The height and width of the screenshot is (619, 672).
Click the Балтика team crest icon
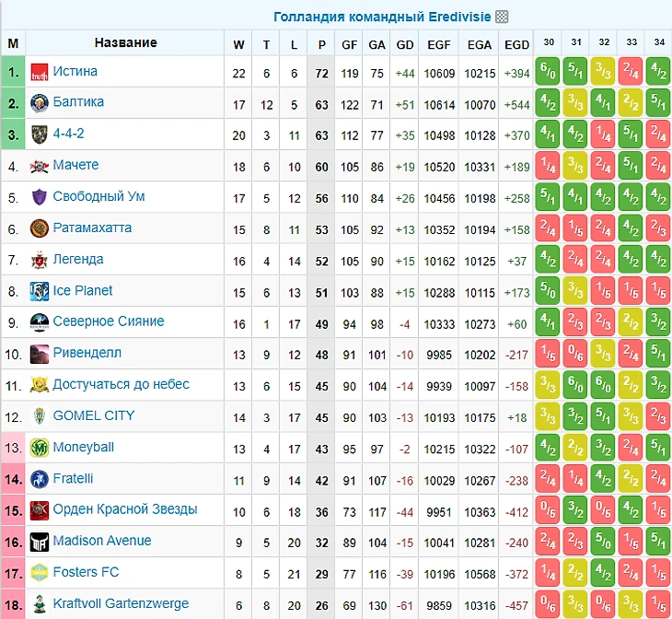point(40,104)
